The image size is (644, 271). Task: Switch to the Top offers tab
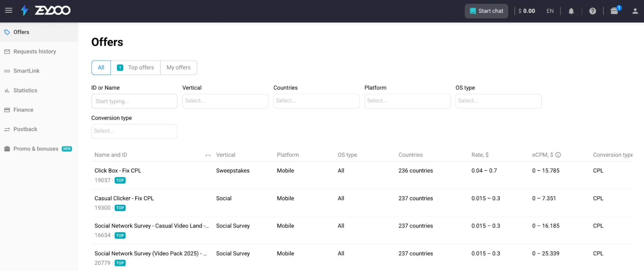coord(136,68)
